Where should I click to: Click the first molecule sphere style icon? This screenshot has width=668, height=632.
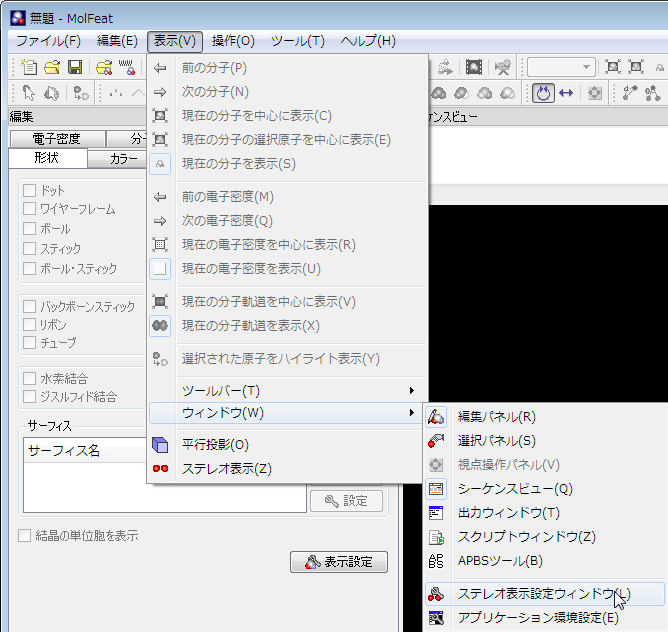point(438,93)
